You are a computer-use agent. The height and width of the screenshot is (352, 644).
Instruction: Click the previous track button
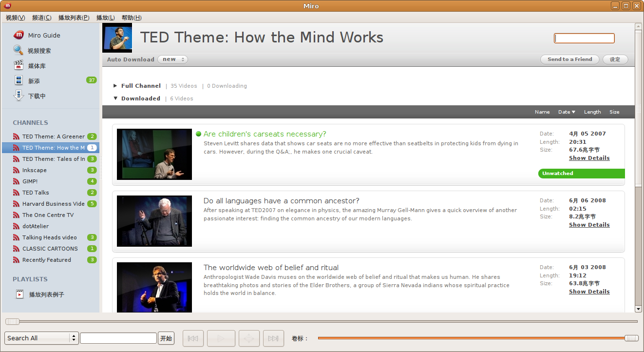(x=193, y=338)
